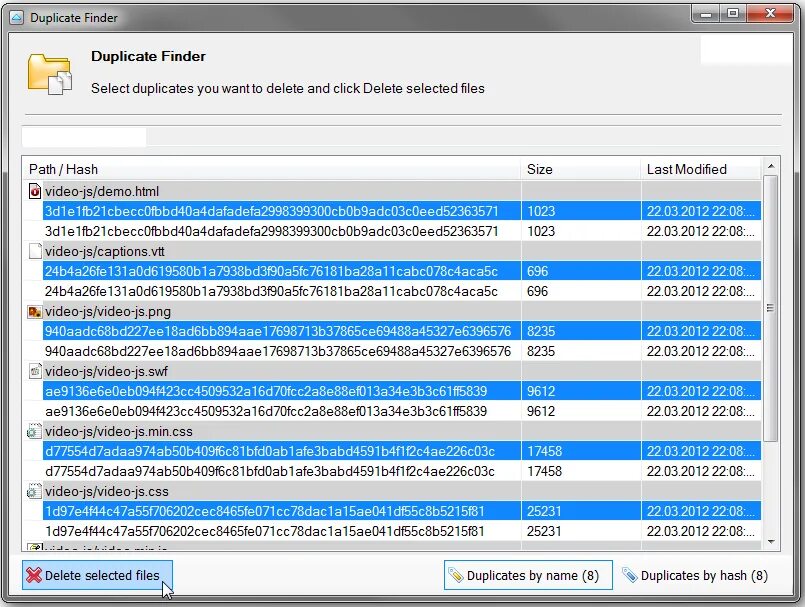Click the scrollbar up arrow
This screenshot has height=607, width=805.
771,166
